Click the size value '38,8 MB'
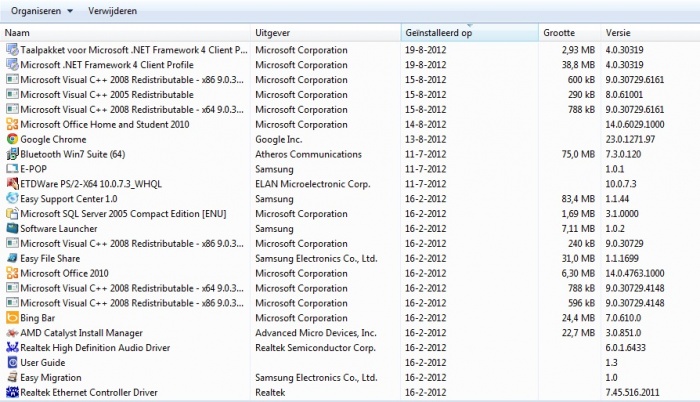Screen dimensions: 700x402 [x=578, y=65]
